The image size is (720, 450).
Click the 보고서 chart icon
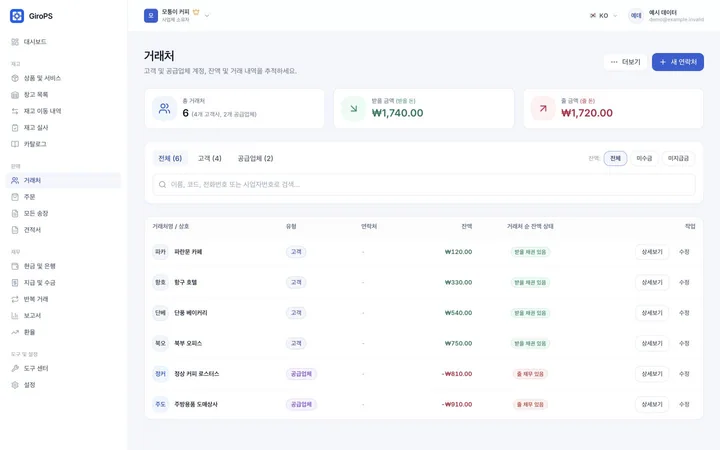[x=15, y=316]
